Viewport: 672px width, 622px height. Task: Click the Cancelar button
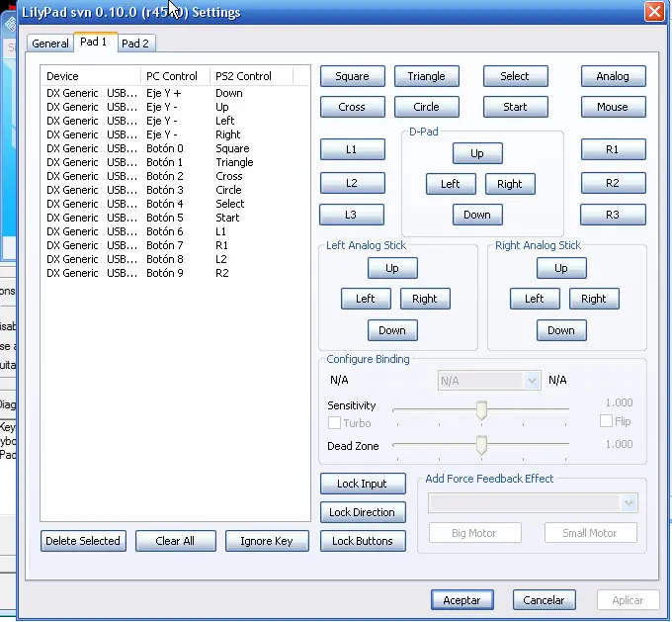545,599
